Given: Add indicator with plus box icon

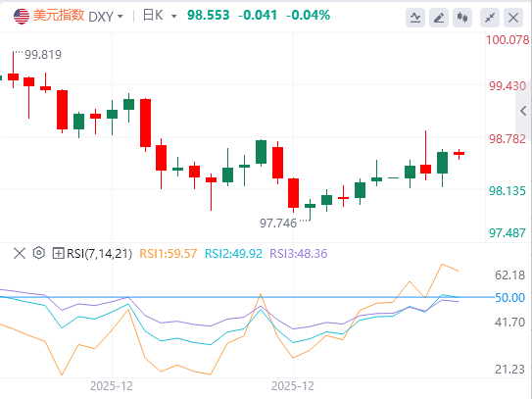Looking at the screenshot, I should tap(58, 253).
